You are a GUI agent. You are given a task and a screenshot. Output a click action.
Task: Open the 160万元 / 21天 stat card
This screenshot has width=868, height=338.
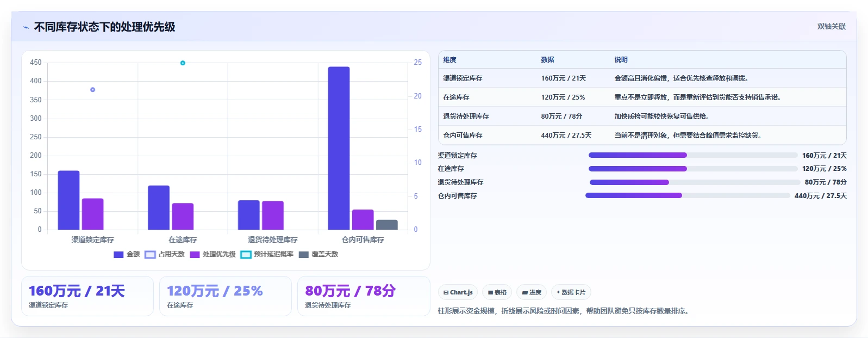click(x=88, y=296)
